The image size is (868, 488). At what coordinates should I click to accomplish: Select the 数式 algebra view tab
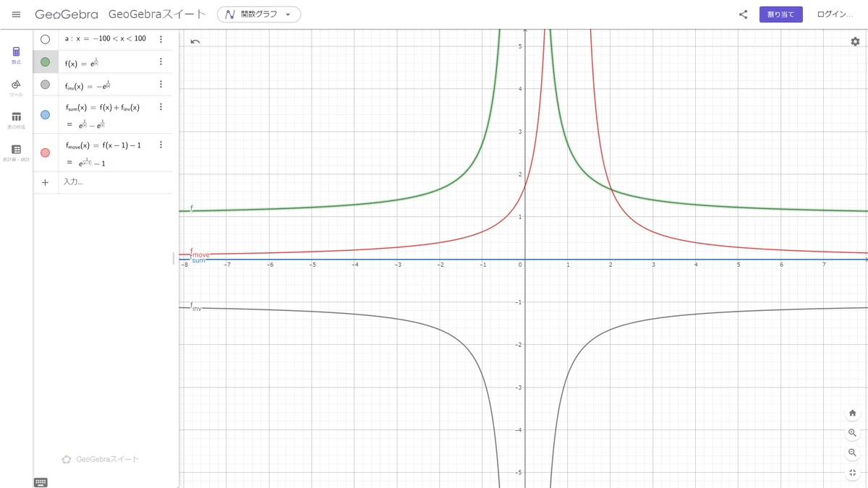[x=17, y=55]
